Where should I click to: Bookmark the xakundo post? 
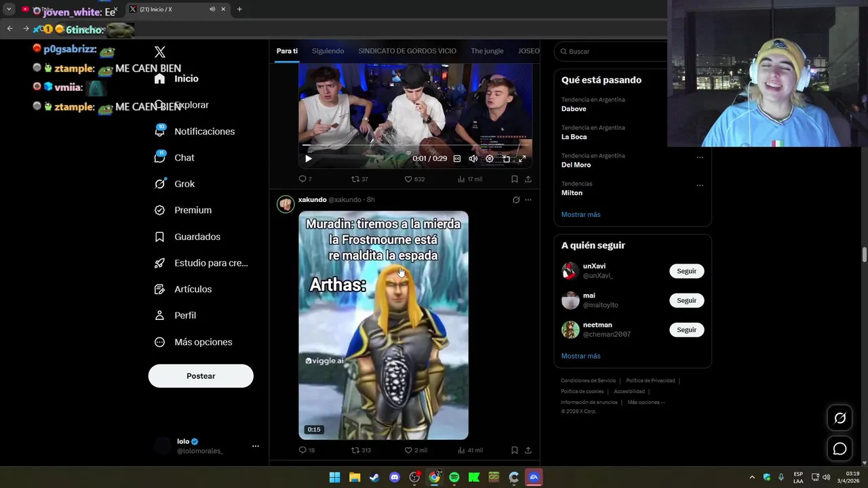[515, 450]
